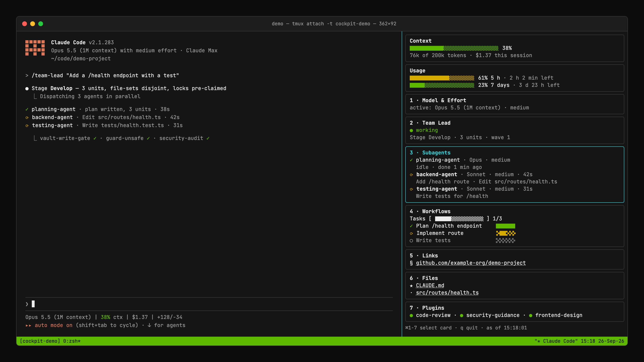This screenshot has width=644, height=362.
Task: Click the green bar for Plan /health endpoint
Action: click(x=506, y=226)
